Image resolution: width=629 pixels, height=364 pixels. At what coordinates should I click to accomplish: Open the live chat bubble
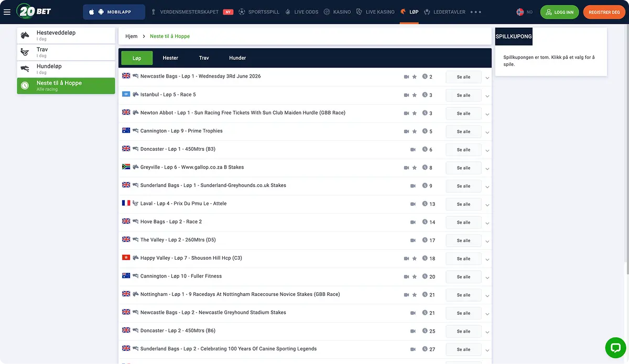[x=615, y=347]
